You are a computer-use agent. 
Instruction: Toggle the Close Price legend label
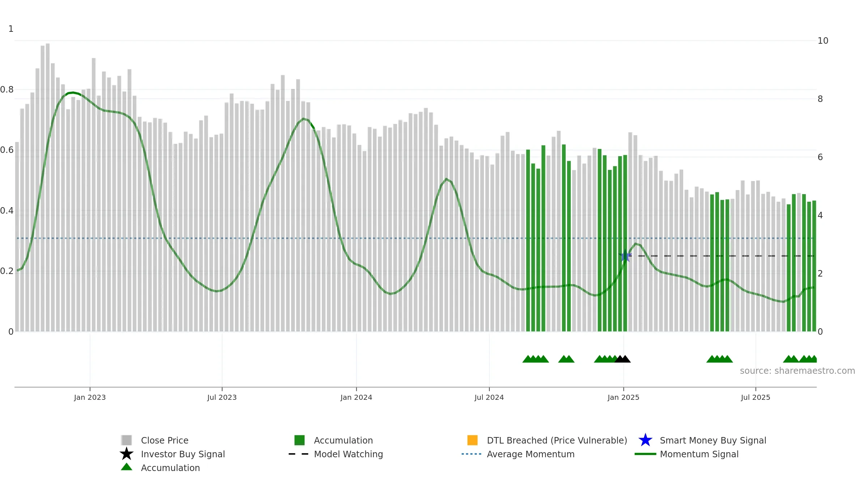tap(165, 440)
